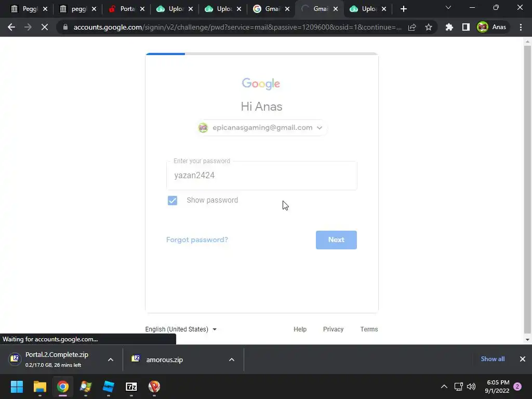Viewport: 532px width, 399px height.
Task: Click the Forgot password? link
Action: (x=197, y=240)
